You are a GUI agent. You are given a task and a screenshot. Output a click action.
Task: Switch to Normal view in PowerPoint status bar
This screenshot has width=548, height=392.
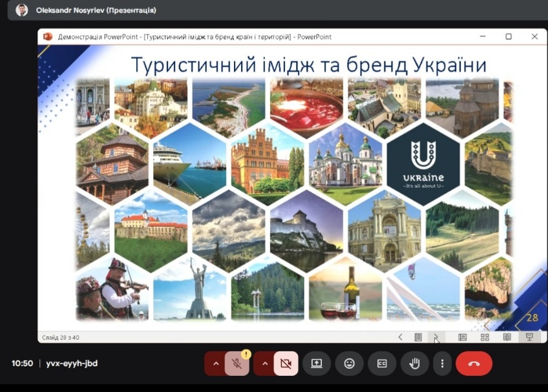pos(463,337)
